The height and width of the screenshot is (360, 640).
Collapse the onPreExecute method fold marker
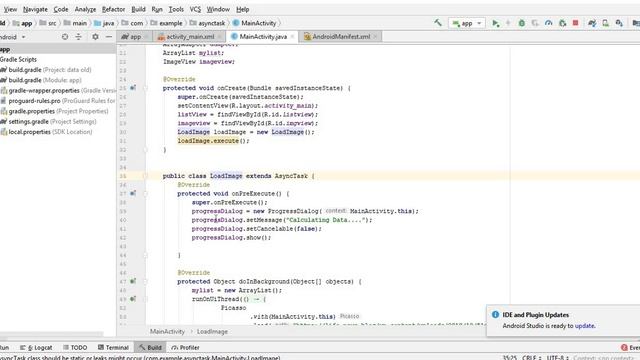[x=145, y=193]
